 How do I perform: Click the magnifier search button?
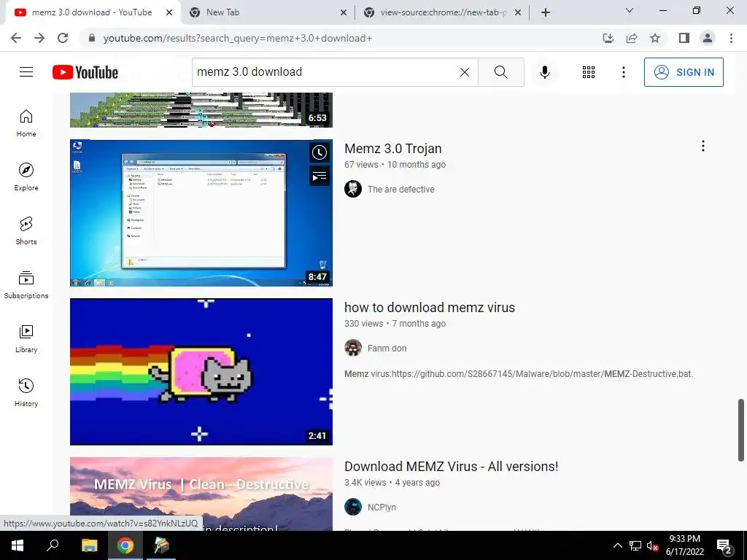(500, 72)
